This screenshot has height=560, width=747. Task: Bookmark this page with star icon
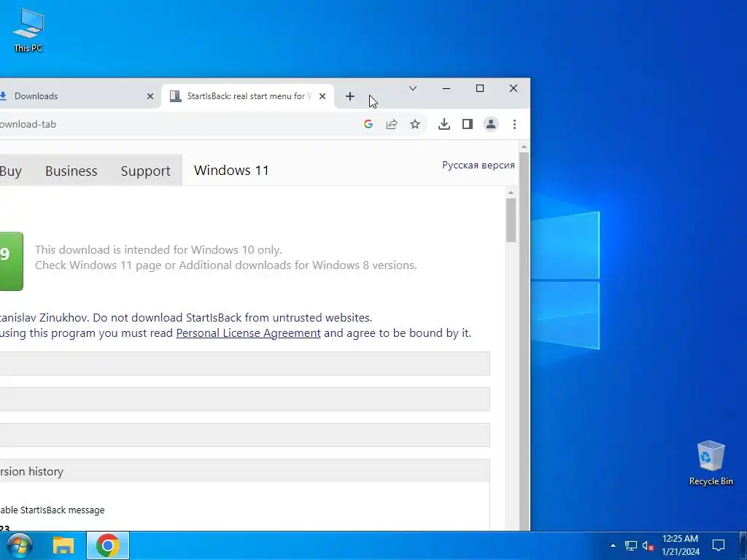[x=415, y=124]
